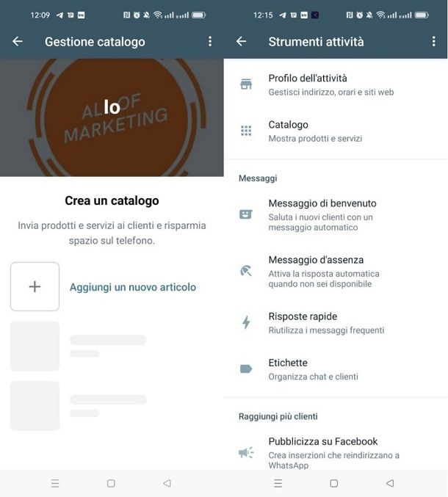Screen dimensions: 448x497
Task: Go back from Gestione catalogo screen
Action: (18, 41)
